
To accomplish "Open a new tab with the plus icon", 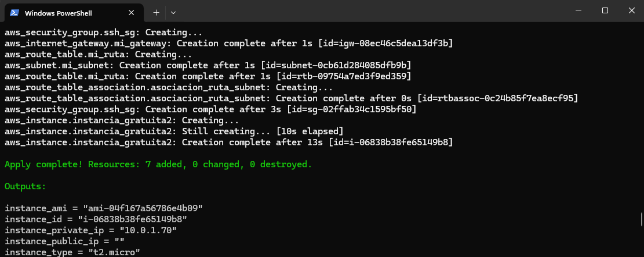I will [156, 13].
